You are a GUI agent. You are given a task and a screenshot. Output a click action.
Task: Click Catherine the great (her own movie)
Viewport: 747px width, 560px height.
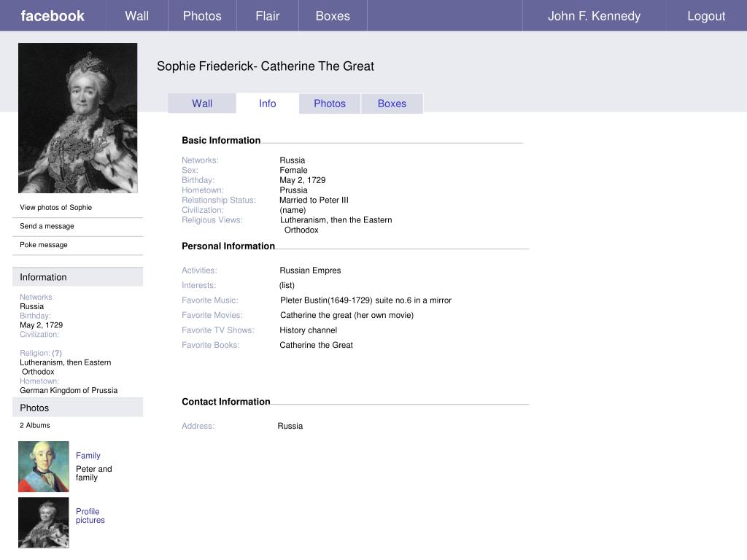point(347,315)
